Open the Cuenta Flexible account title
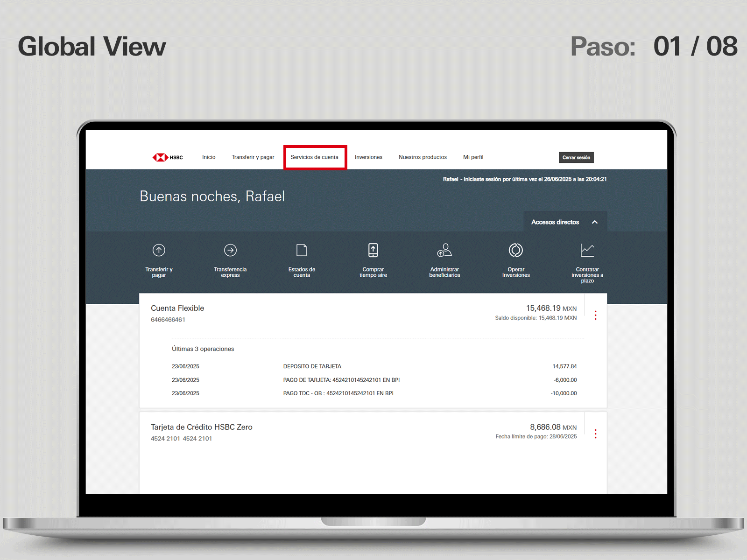This screenshot has width=747, height=560. click(177, 308)
